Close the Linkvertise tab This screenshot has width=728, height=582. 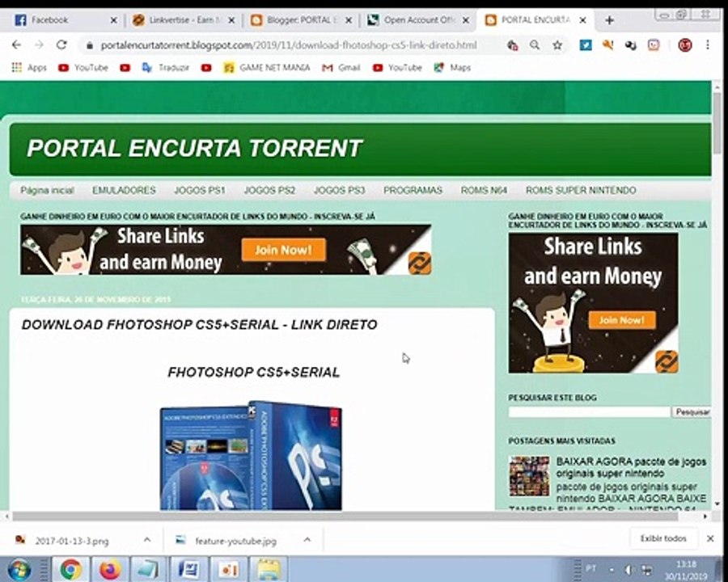[231, 20]
